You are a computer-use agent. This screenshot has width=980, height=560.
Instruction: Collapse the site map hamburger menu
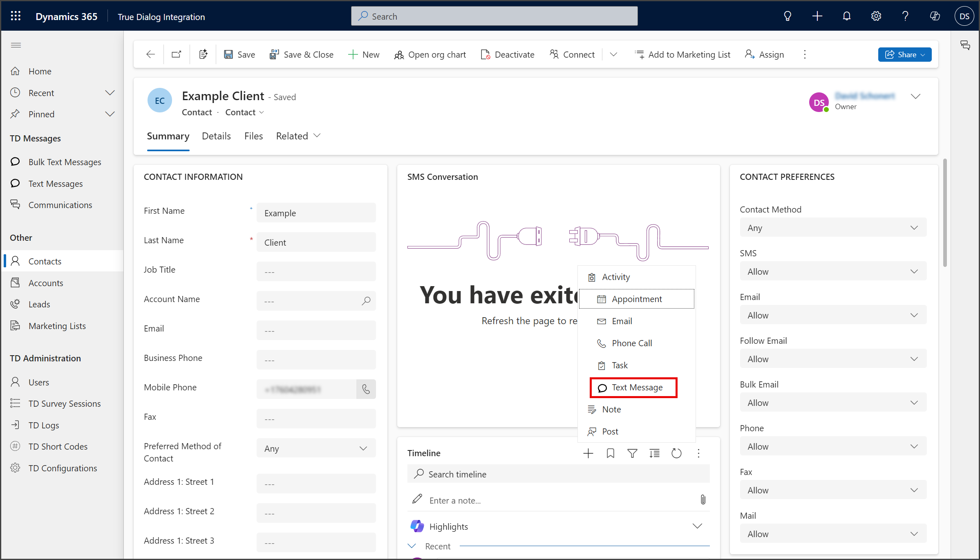(x=16, y=45)
